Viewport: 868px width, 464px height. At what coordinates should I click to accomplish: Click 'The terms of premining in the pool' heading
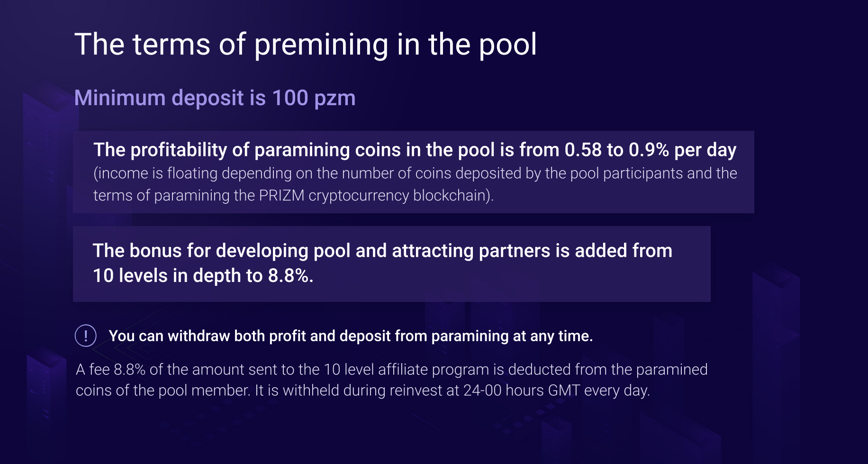coord(306,45)
